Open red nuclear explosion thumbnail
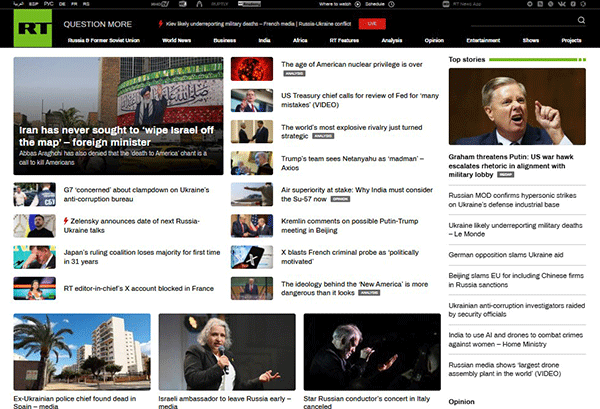Viewport: 600px width, 409px height. [x=252, y=69]
